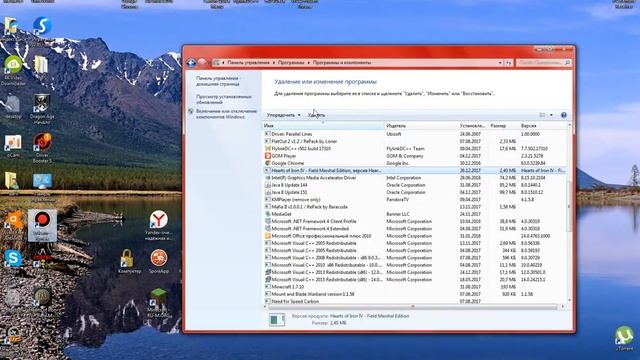640x360 pixels.
Task: Click the Forward navigation arrow
Action: tap(202, 62)
